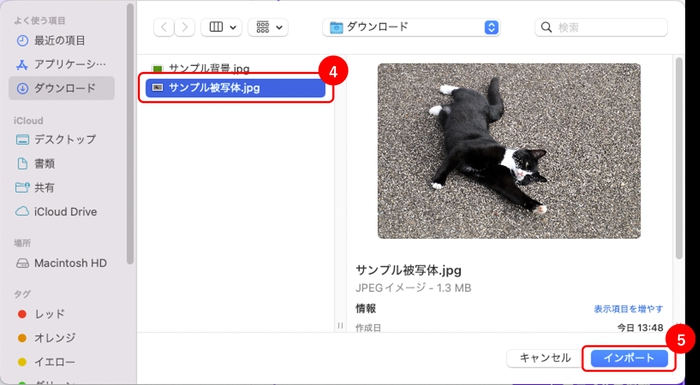Viewport: 700px width, 385px height.
Task: Click the cat photo preview image
Action: (509, 151)
